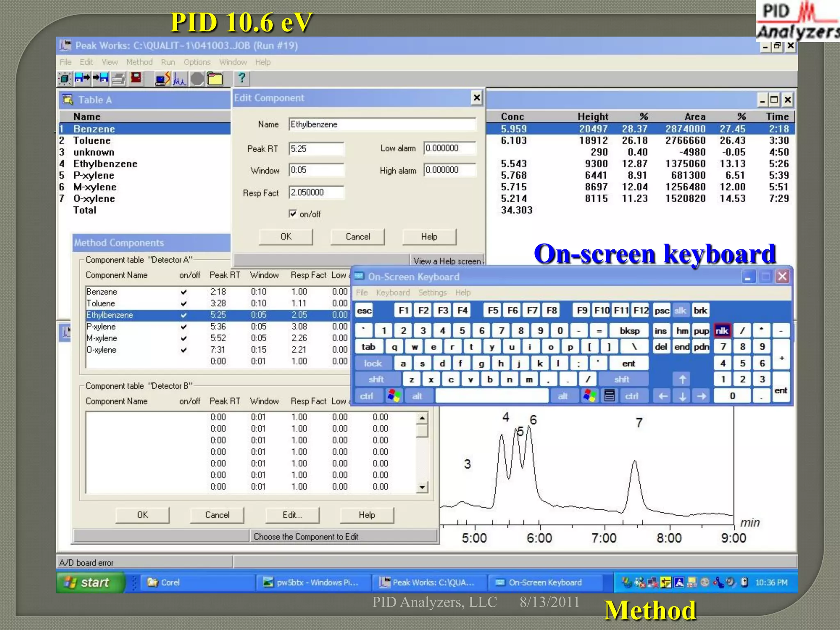Click Cancel in the Edit Component dialog
The width and height of the screenshot is (840, 630).
pos(358,237)
